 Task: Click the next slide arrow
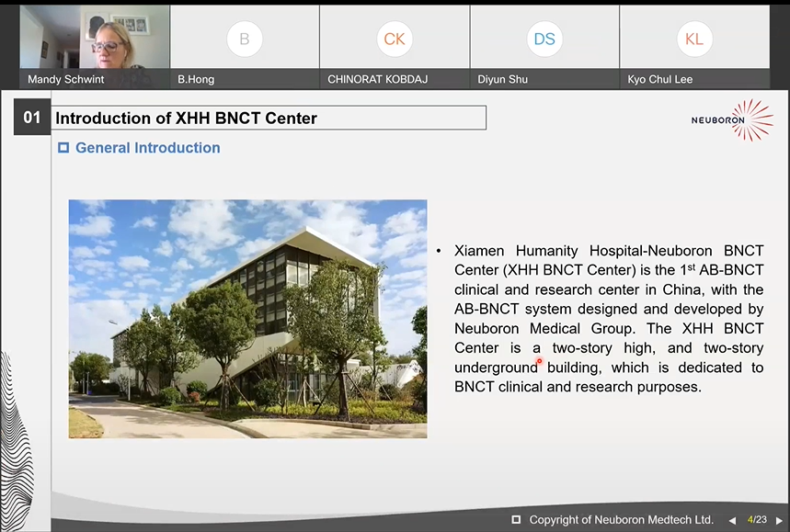pyautogui.click(x=779, y=520)
